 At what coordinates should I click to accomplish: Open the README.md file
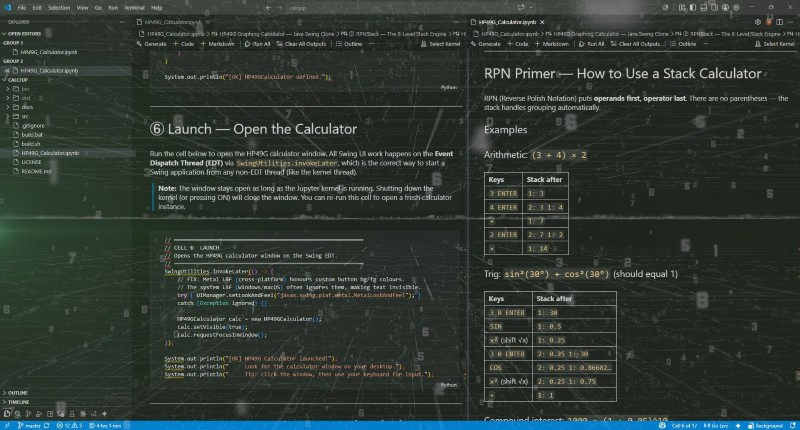[x=36, y=171]
